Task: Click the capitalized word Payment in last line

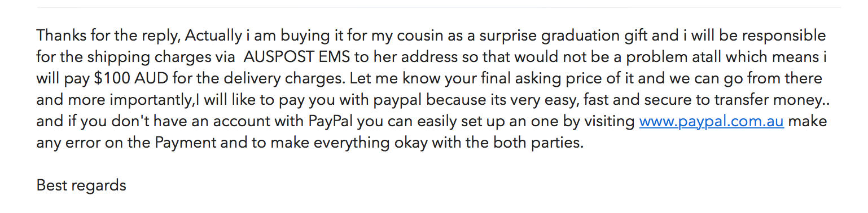Action: [186, 143]
